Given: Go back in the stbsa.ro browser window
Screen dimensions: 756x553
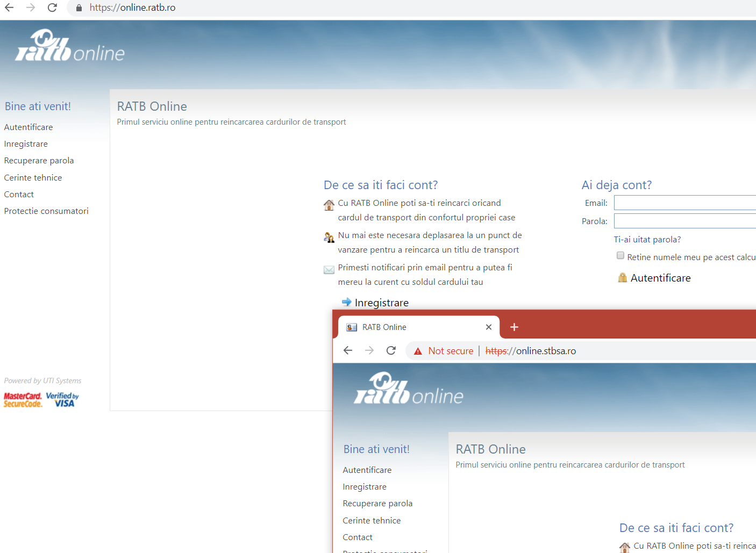Looking at the screenshot, I should coord(348,350).
